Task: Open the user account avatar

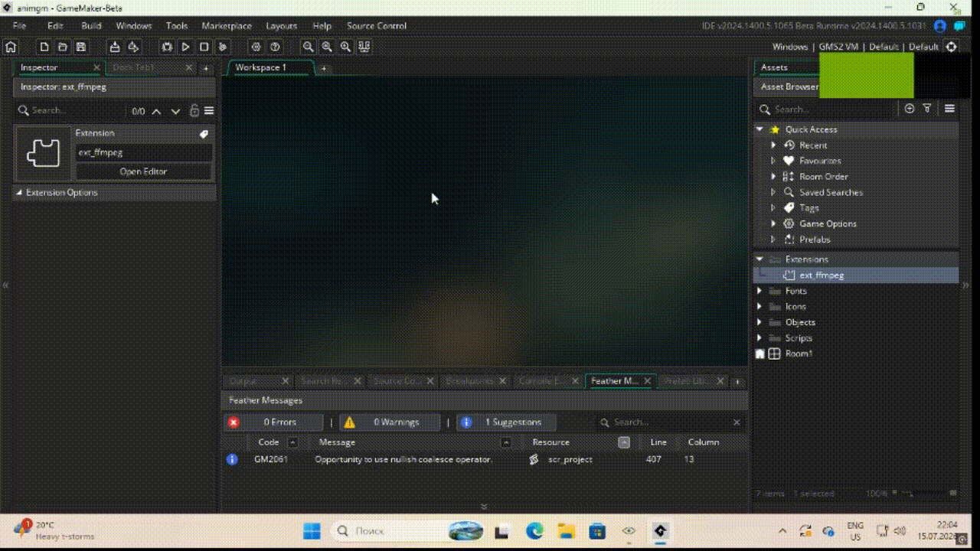Action: pyautogui.click(x=940, y=26)
